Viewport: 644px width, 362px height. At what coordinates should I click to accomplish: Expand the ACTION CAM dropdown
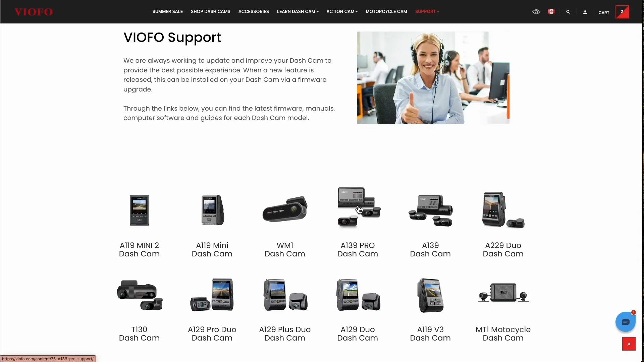coord(342,11)
